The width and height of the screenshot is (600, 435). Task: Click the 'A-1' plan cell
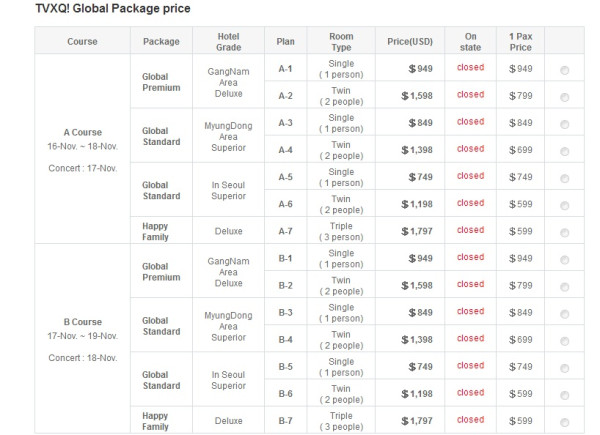pos(285,69)
